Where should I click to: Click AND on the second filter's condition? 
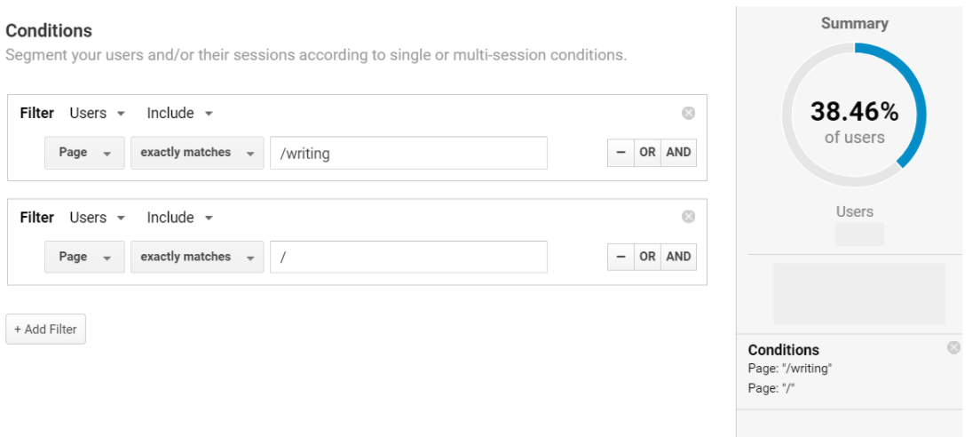pyautogui.click(x=678, y=257)
